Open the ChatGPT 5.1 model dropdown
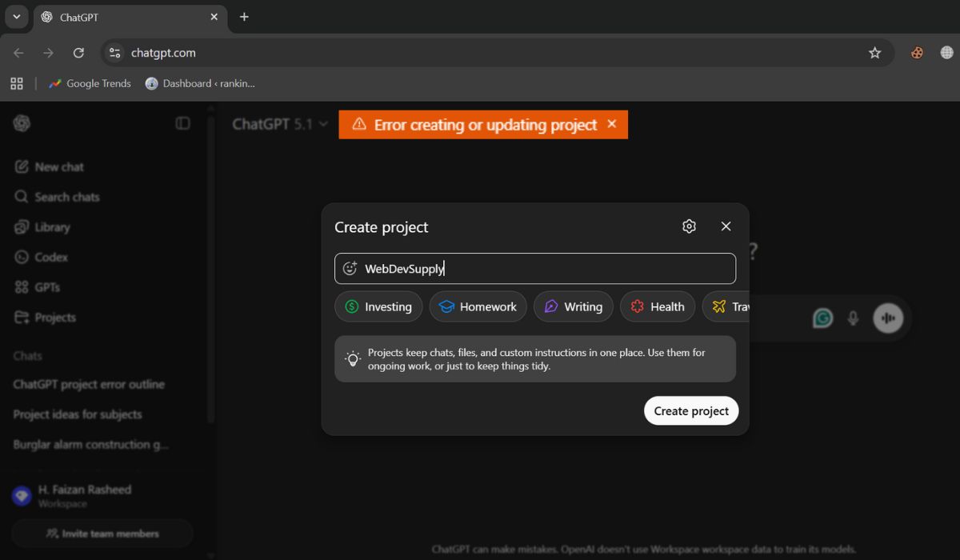The width and height of the screenshot is (960, 560). (278, 124)
